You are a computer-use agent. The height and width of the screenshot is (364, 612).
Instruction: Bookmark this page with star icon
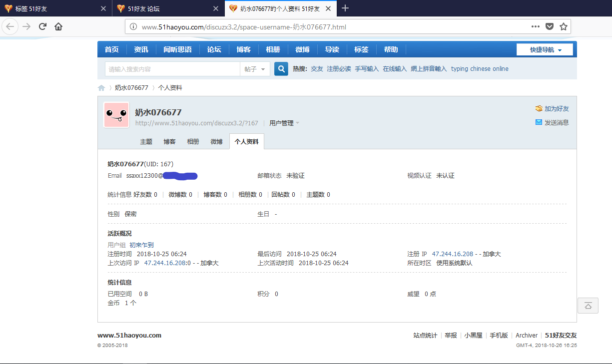[x=564, y=27]
